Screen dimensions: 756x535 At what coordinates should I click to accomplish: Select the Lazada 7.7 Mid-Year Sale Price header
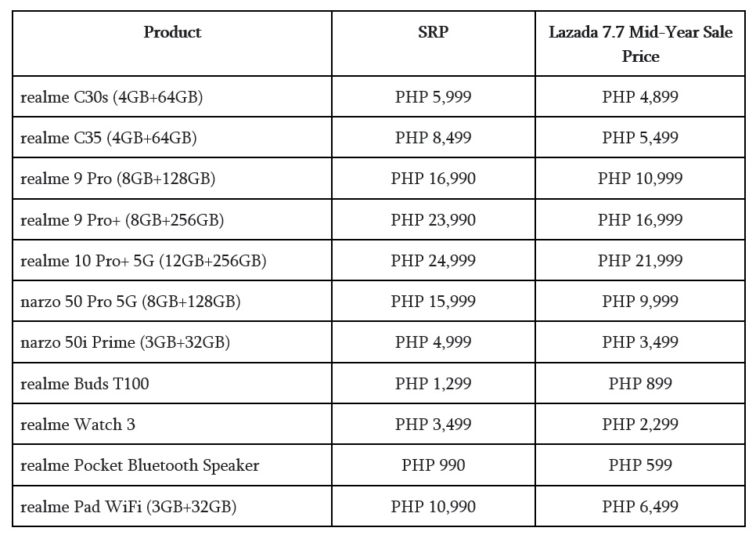pos(640,44)
